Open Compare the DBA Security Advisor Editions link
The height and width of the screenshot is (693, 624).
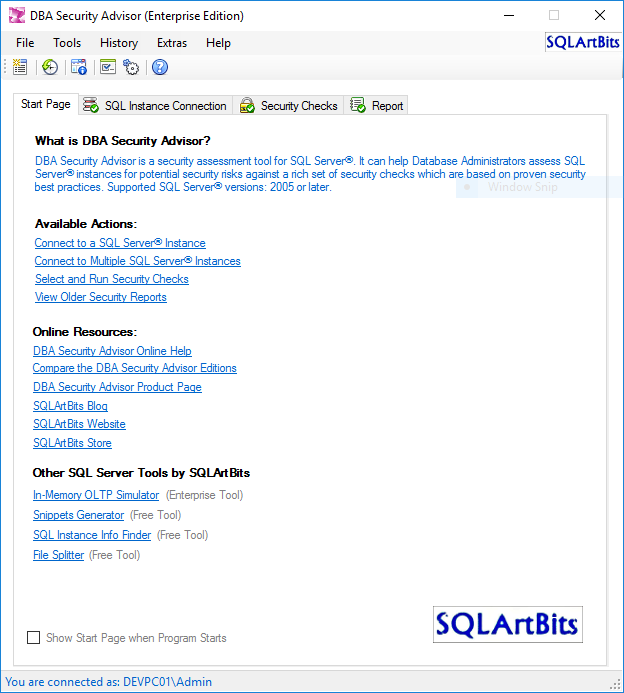(135, 368)
